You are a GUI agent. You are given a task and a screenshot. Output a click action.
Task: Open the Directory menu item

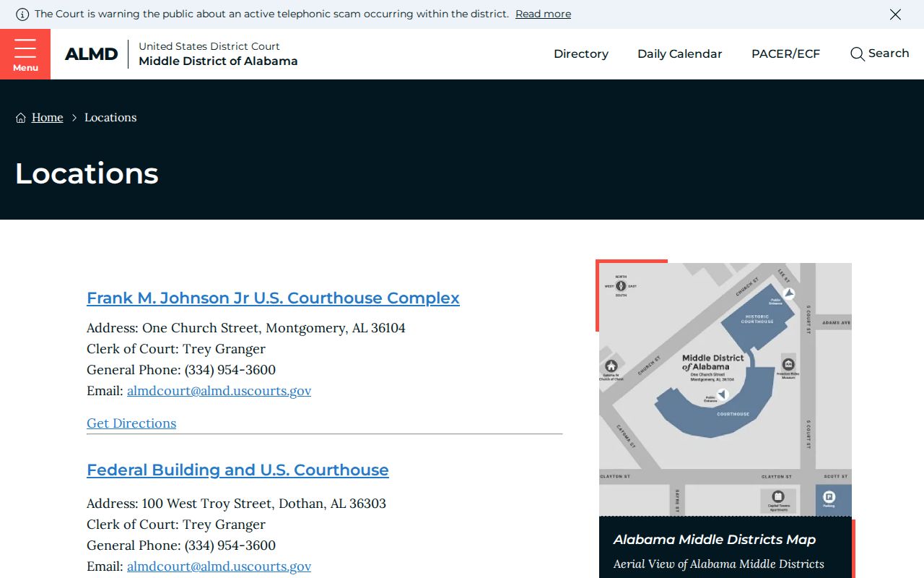[x=581, y=54]
